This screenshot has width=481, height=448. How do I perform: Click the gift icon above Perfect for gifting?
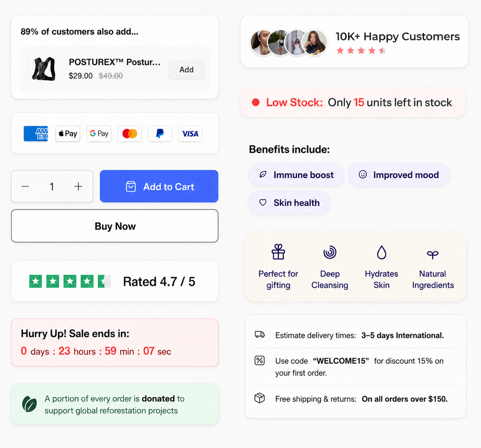(x=278, y=252)
